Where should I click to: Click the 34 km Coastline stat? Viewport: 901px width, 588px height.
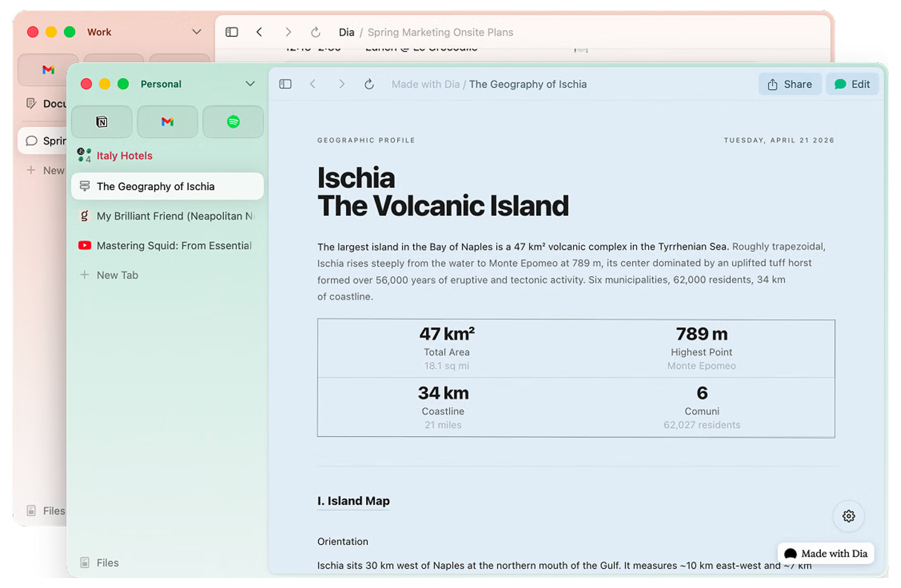click(x=443, y=407)
